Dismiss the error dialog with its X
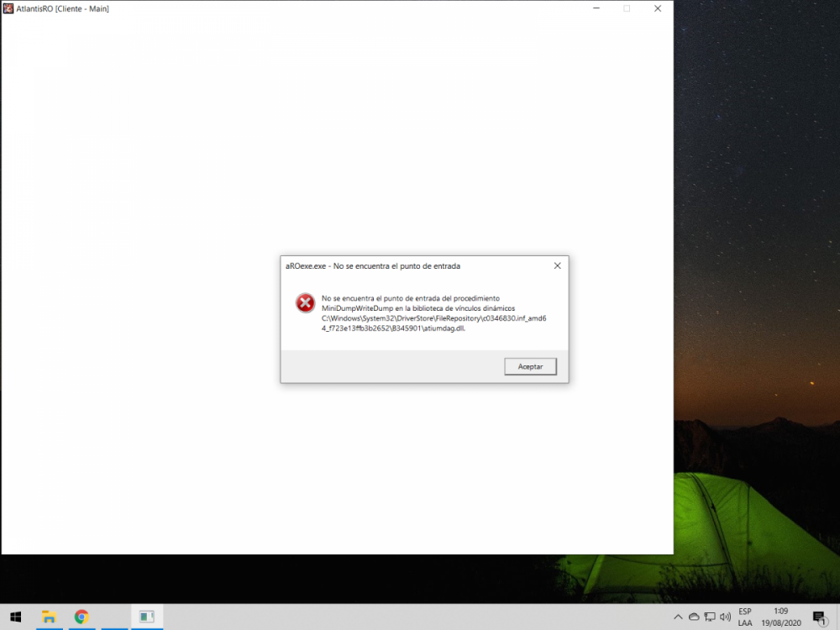 point(557,265)
